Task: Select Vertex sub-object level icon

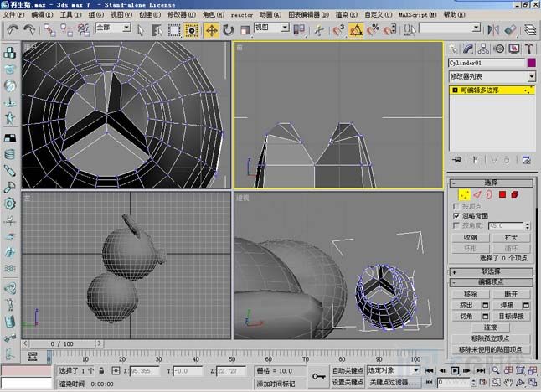Action: coord(465,194)
